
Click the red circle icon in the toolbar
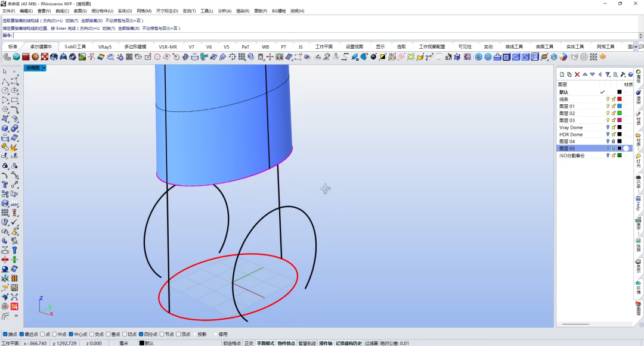coord(157,57)
